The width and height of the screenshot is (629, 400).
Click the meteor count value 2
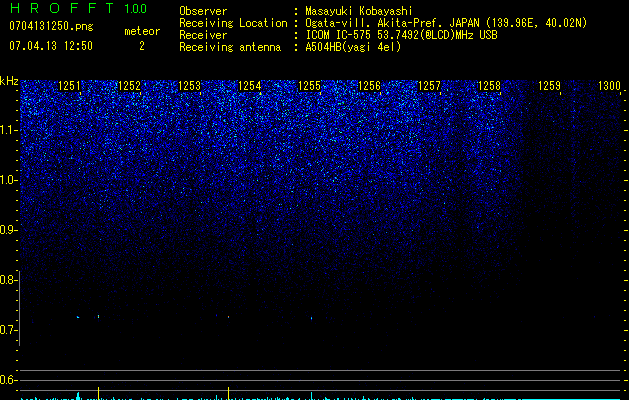(142, 46)
